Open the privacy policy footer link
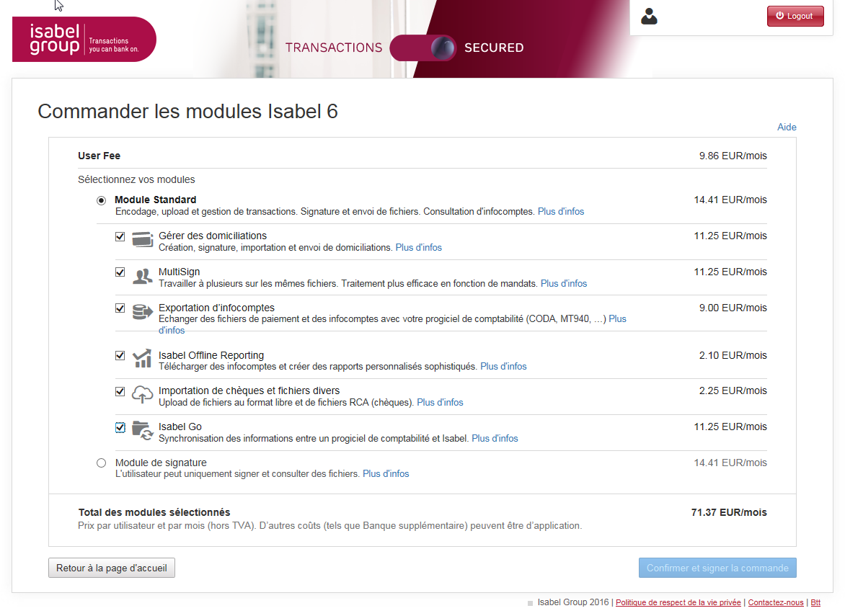This screenshot has height=616, width=845. coord(678,602)
